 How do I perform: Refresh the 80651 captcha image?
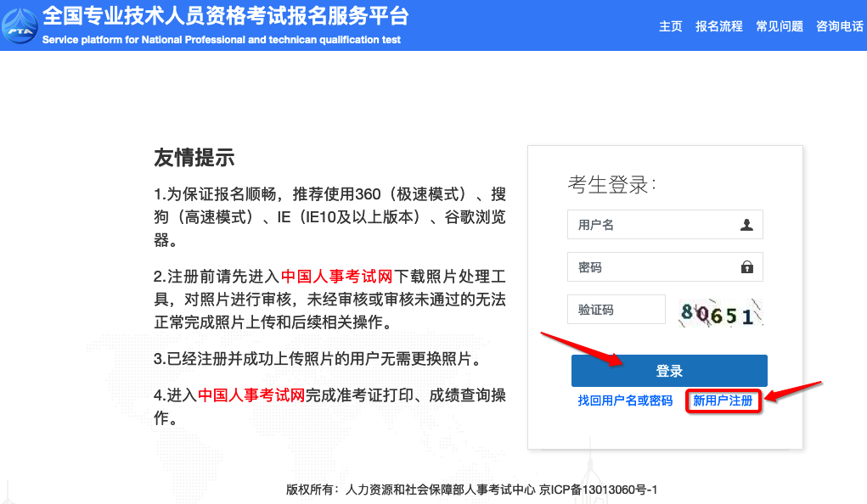coord(720,313)
